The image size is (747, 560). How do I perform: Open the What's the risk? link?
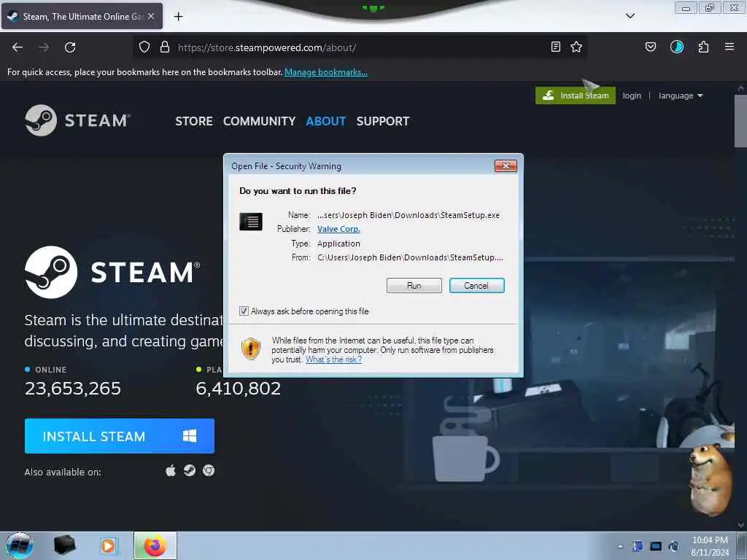coord(333,359)
